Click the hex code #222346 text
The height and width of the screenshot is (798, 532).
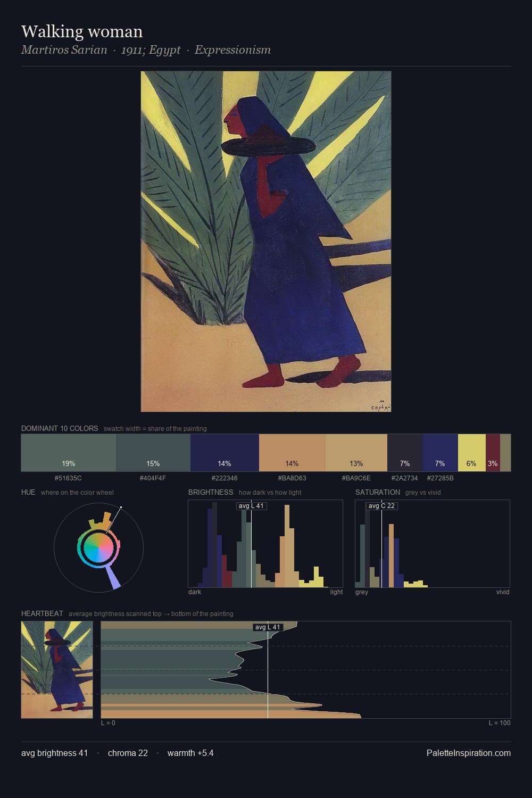[225, 478]
